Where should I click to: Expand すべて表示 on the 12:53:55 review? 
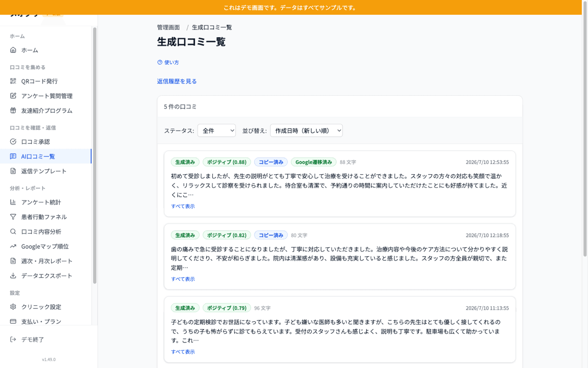click(183, 206)
